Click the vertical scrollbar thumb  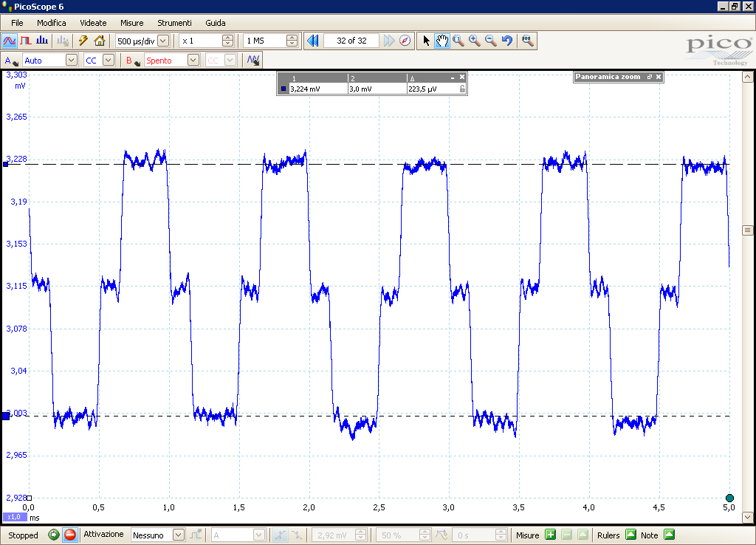(747, 230)
